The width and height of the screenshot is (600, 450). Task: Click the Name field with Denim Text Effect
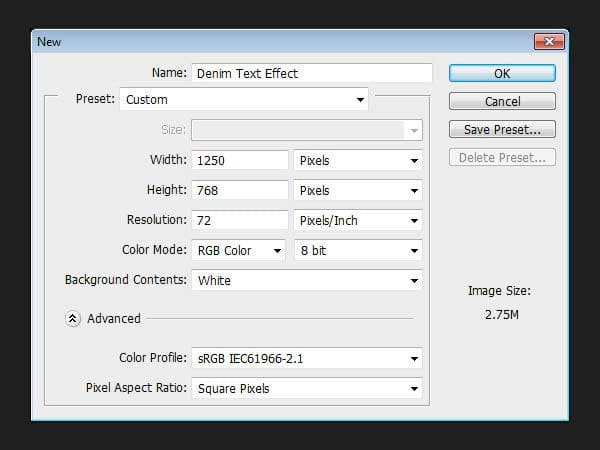point(312,73)
